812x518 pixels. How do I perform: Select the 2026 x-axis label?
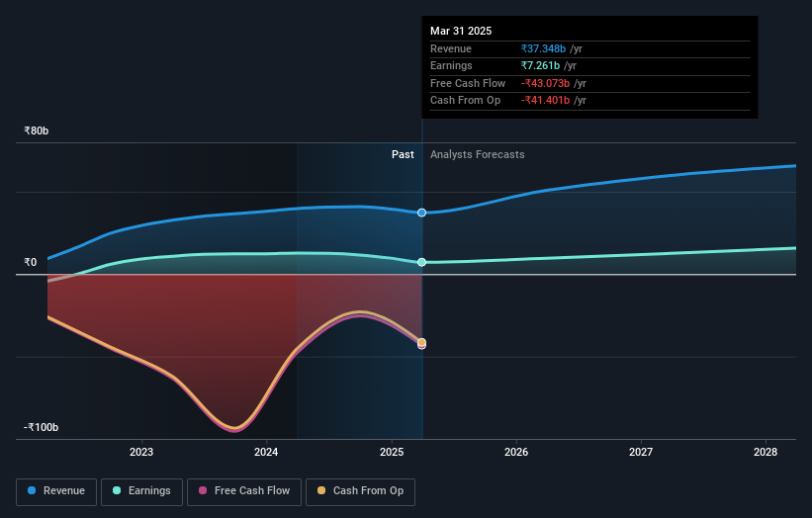pyautogui.click(x=516, y=452)
